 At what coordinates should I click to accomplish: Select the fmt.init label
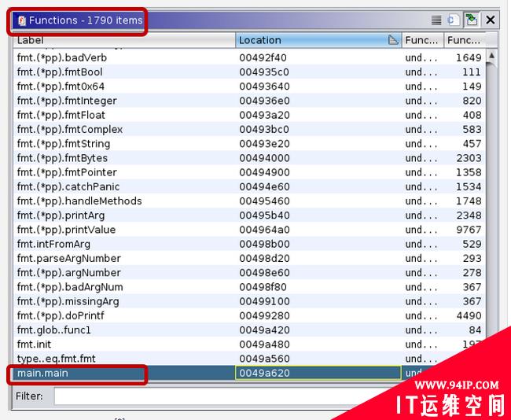point(35,344)
